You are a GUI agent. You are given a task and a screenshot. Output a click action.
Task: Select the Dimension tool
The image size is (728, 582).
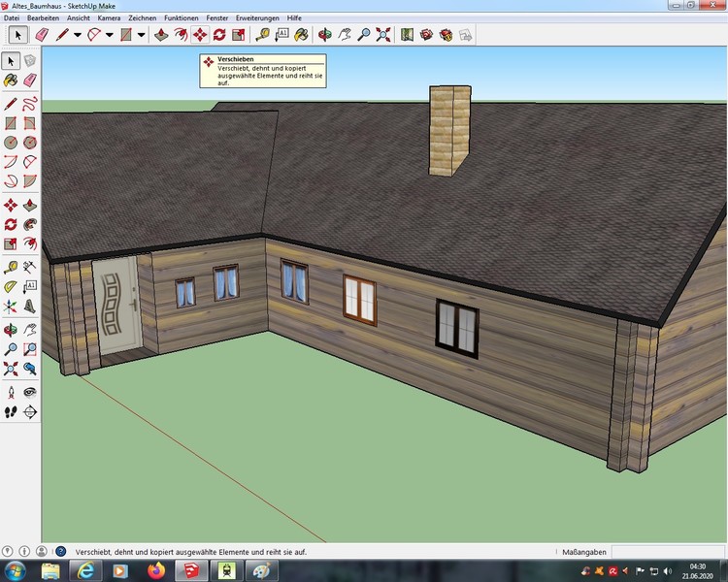coord(30,267)
